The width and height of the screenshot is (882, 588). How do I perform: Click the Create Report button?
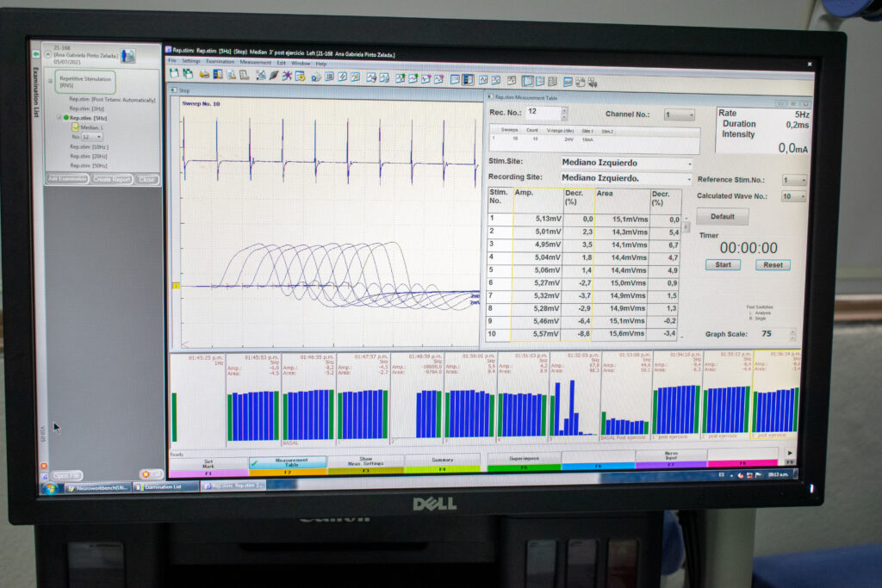pos(112,179)
